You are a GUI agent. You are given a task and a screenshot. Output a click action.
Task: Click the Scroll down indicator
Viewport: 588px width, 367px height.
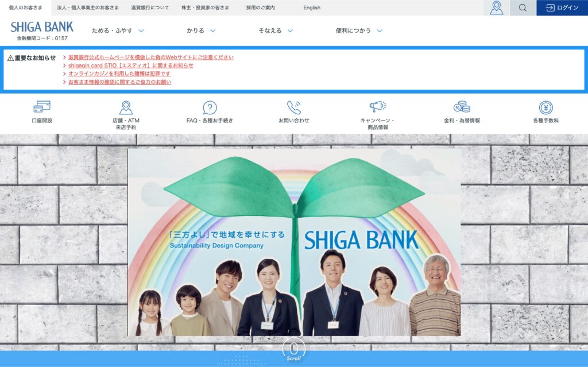293,349
